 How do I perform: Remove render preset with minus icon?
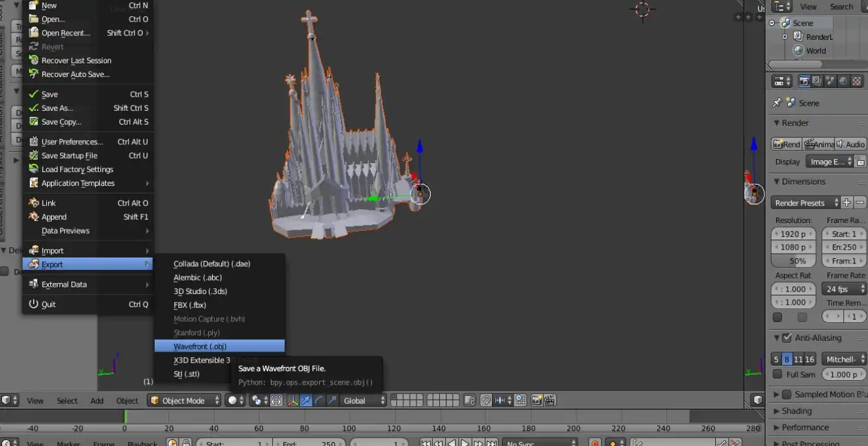point(860,203)
